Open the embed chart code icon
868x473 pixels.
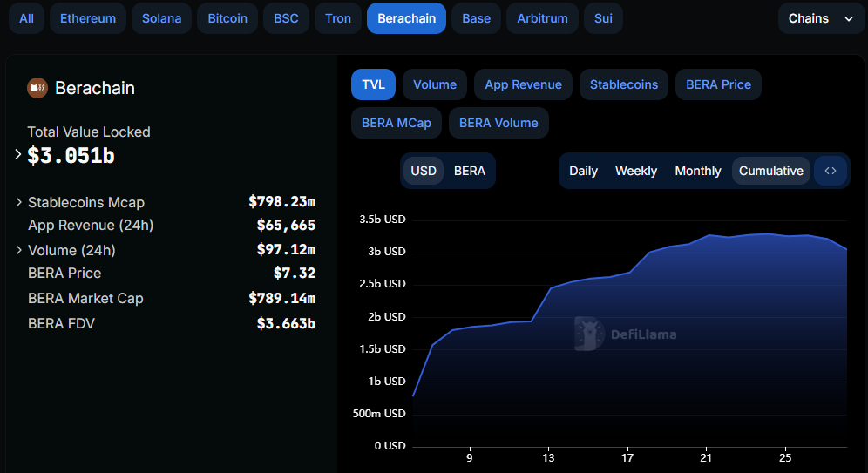coord(830,171)
